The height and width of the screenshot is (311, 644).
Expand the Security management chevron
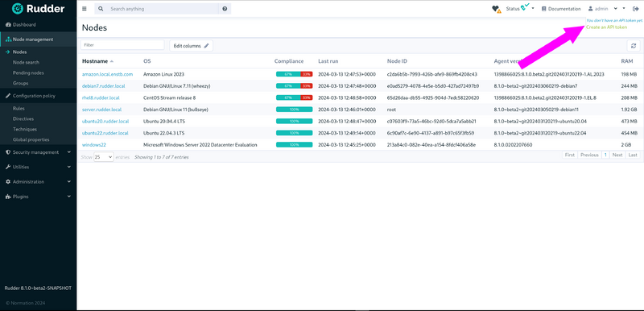[x=69, y=152]
